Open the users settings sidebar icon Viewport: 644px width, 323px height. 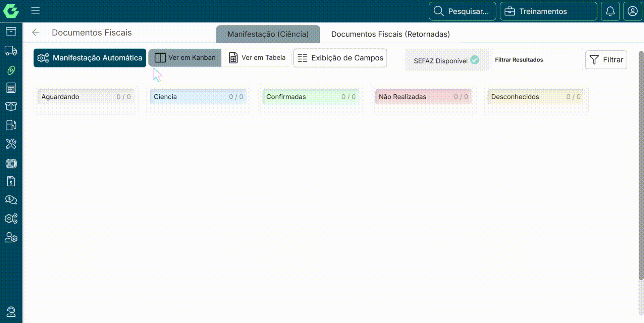pos(11,238)
